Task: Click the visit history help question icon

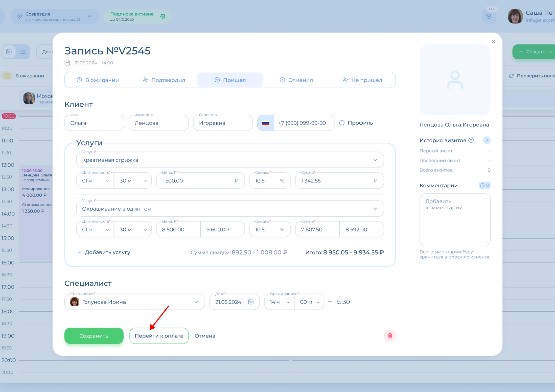Action: 471,140
